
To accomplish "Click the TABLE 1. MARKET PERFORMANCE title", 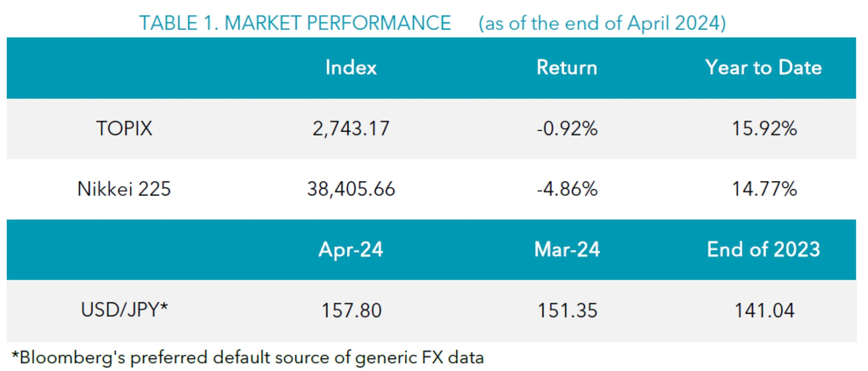I will point(295,23).
